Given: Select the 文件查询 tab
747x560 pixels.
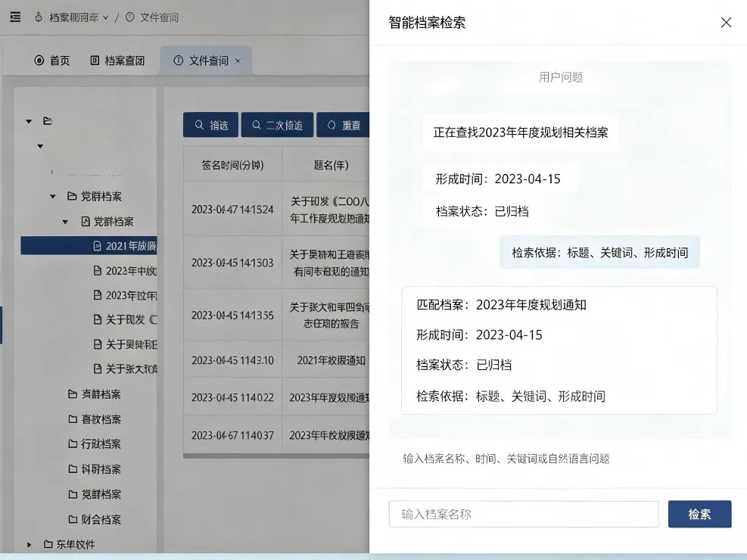Looking at the screenshot, I should coord(208,61).
